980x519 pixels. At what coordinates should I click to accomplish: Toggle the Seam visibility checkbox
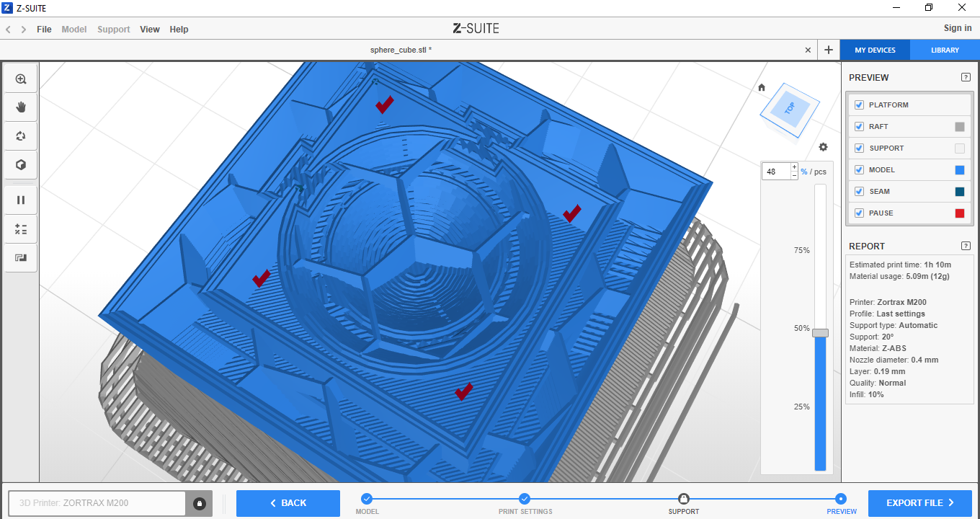[859, 192]
